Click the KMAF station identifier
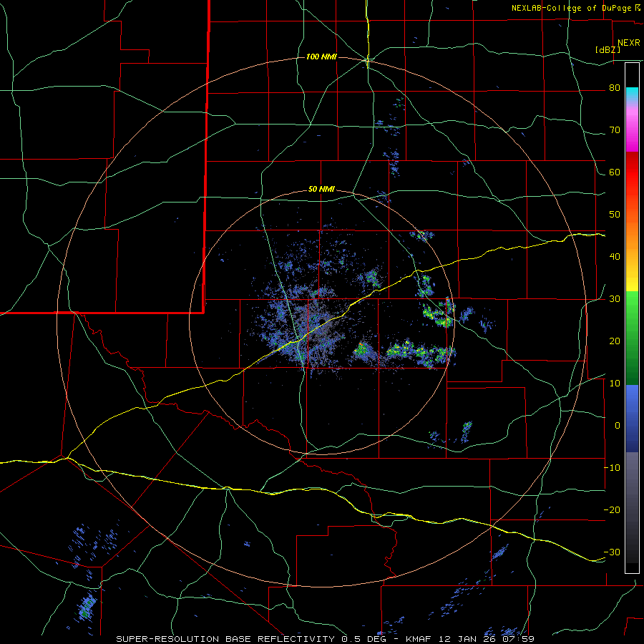The width and height of the screenshot is (644, 644). click(420, 639)
